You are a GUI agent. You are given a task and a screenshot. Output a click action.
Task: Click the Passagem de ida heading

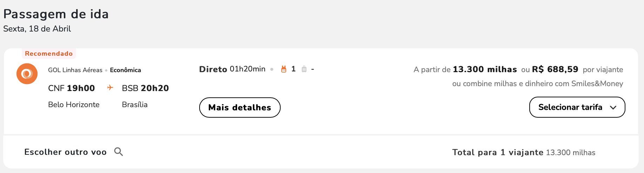tap(56, 14)
